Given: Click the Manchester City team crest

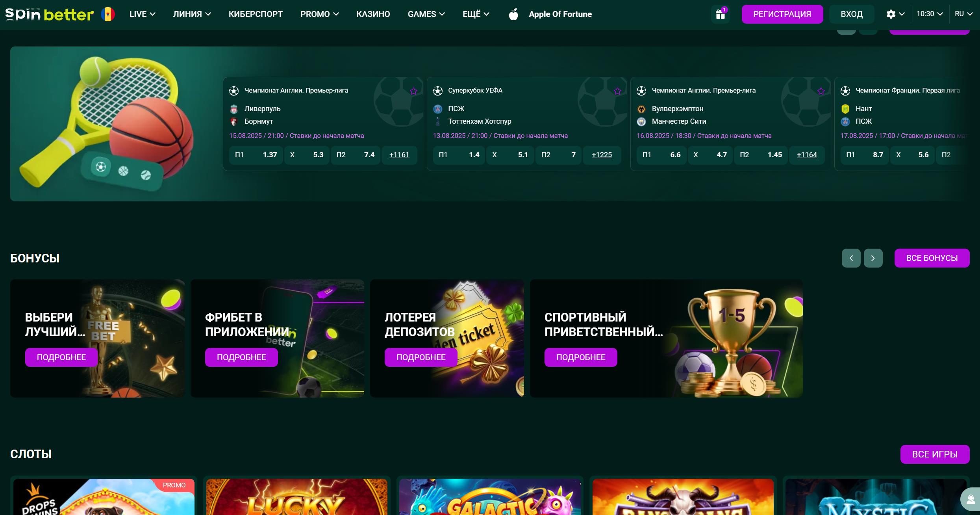Looking at the screenshot, I should (x=641, y=121).
